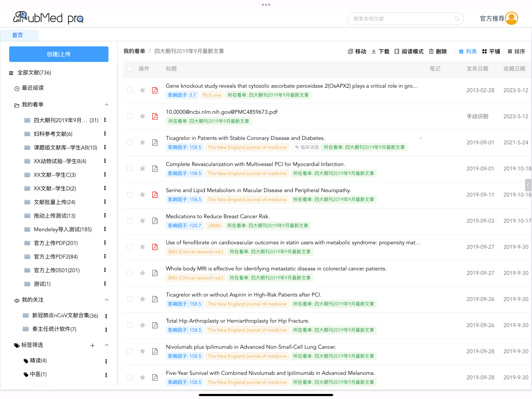Image resolution: width=532 pixels, height=399 pixels.
Task: Add a new tag with plus icon
Action: click(x=92, y=346)
